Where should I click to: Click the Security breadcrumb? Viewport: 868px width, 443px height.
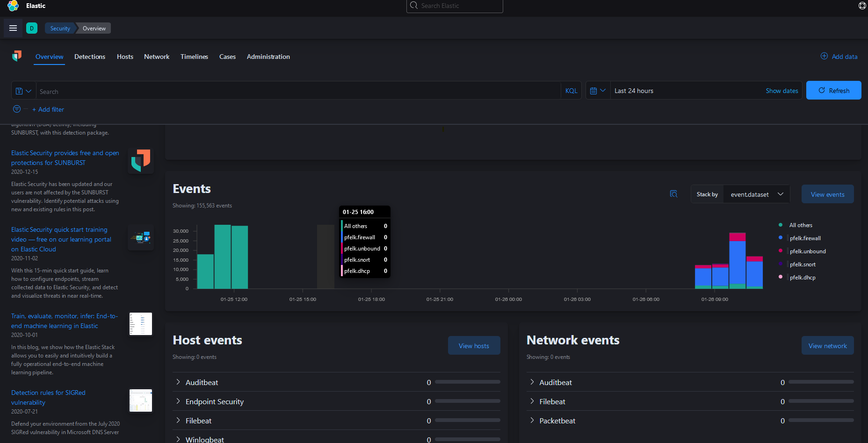point(60,28)
